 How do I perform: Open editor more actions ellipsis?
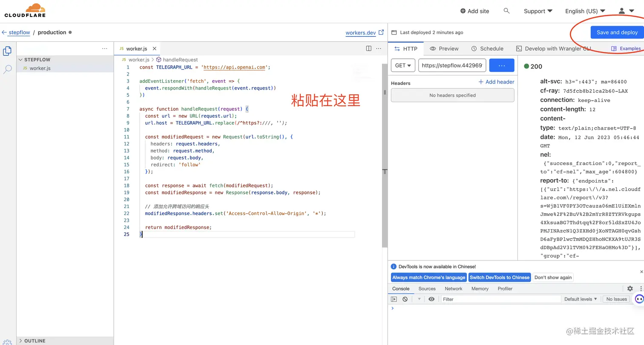(379, 49)
